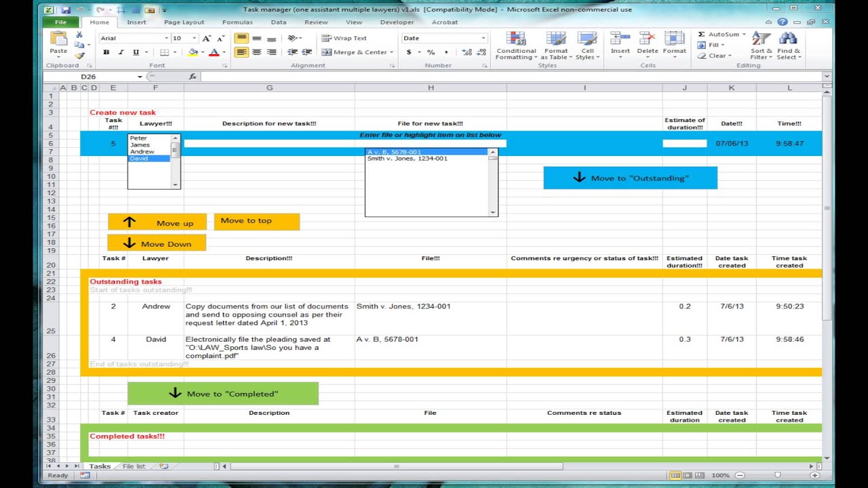Screen dimensions: 868x488
Task: Click the Move up button
Action: click(157, 222)
